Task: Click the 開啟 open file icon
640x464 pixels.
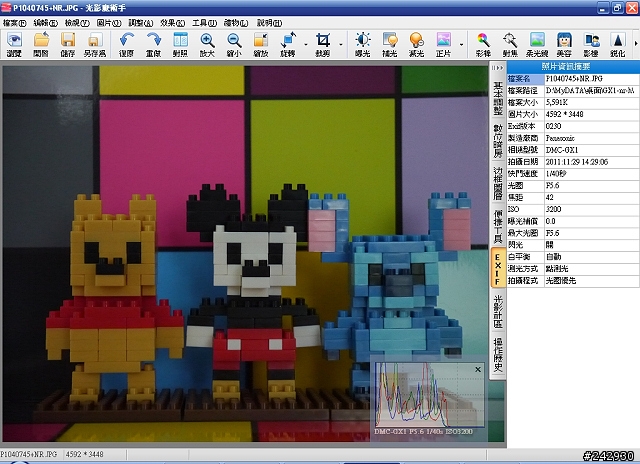Action: 41,44
